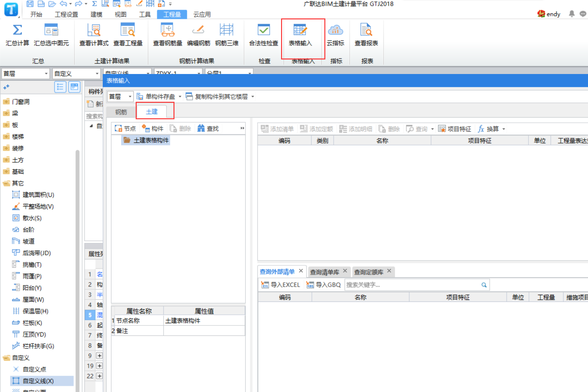Image resolution: width=588 pixels, height=392 pixels.
Task: Click the 查找 binoculars button
Action: pos(208,129)
